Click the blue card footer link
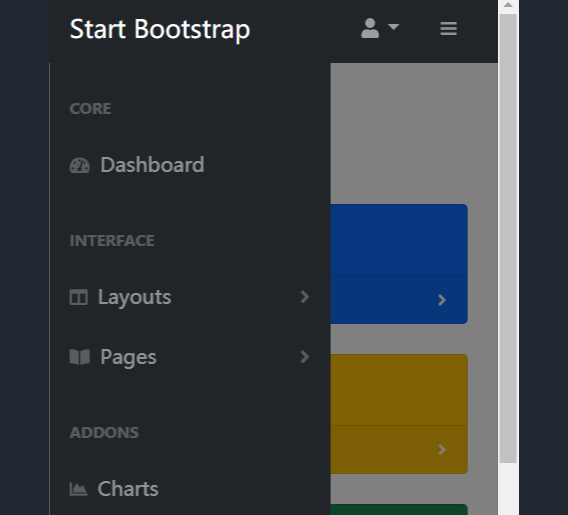568x515 pixels. pyautogui.click(x=399, y=300)
